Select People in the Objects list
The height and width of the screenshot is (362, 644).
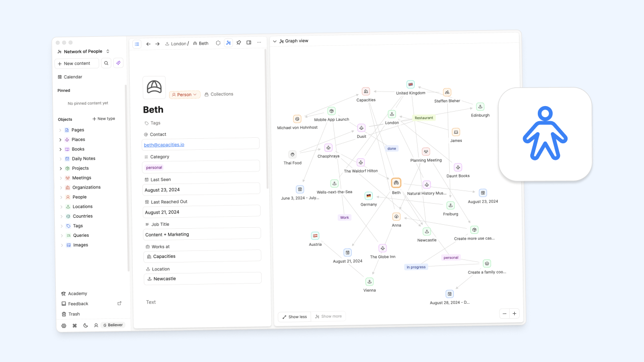79,197
